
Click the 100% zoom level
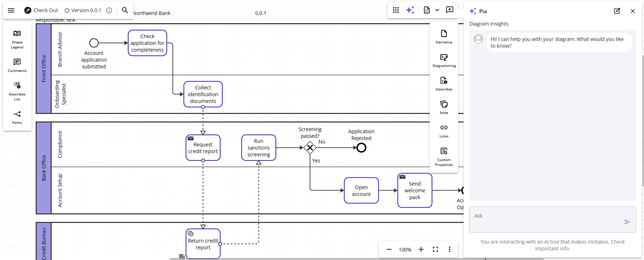pyautogui.click(x=405, y=250)
